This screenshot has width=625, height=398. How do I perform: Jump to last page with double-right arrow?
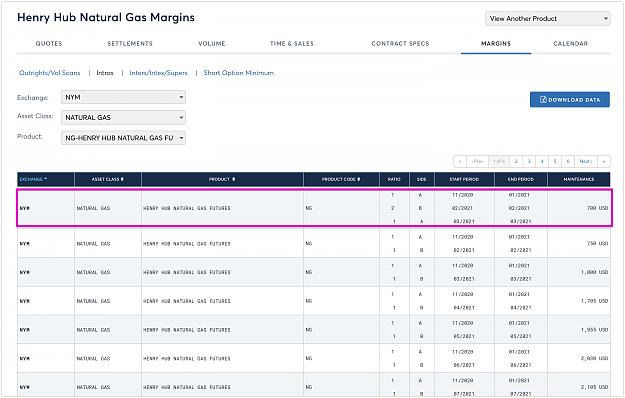click(604, 161)
